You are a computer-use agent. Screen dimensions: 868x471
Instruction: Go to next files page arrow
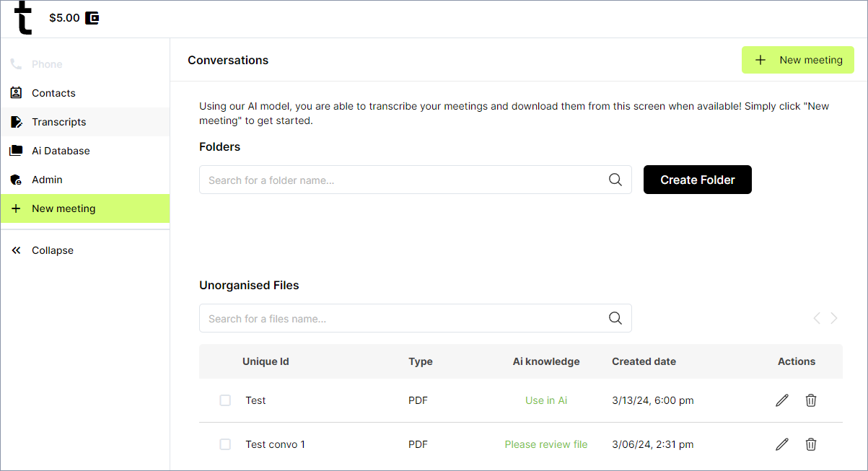point(834,318)
